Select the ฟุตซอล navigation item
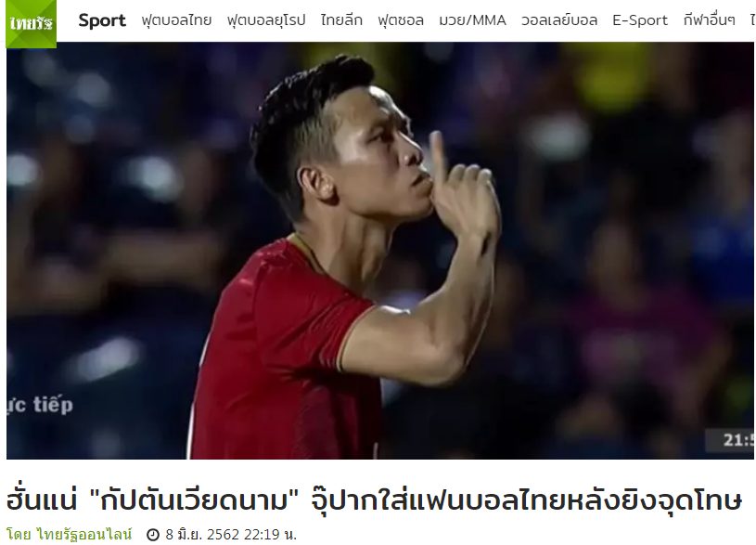 401,20
